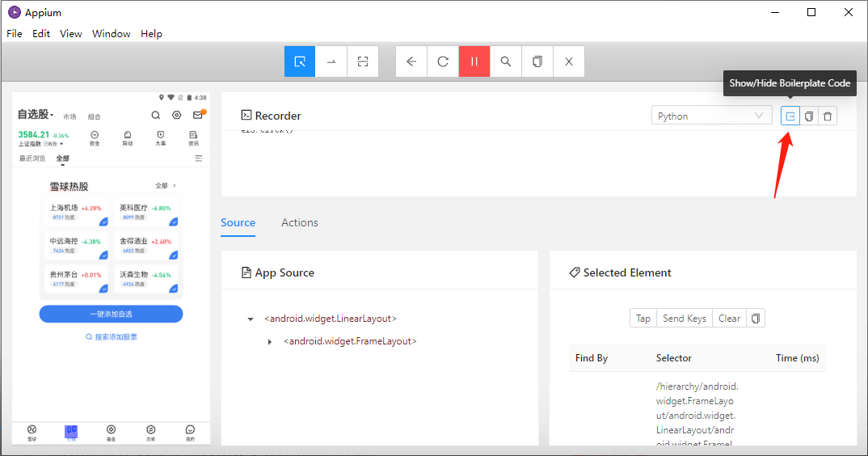Toggle the checkmark on 中远海控 card
868x456 pixels.
(103, 255)
